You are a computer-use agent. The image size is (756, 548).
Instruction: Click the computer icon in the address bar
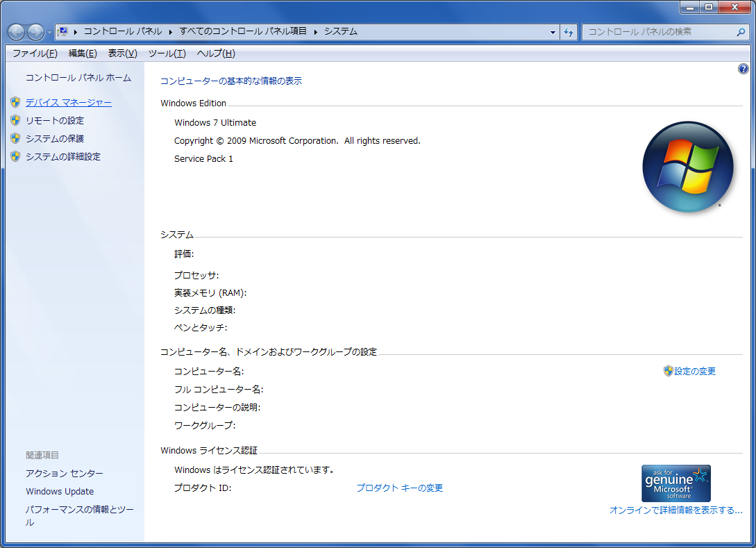coord(62,32)
